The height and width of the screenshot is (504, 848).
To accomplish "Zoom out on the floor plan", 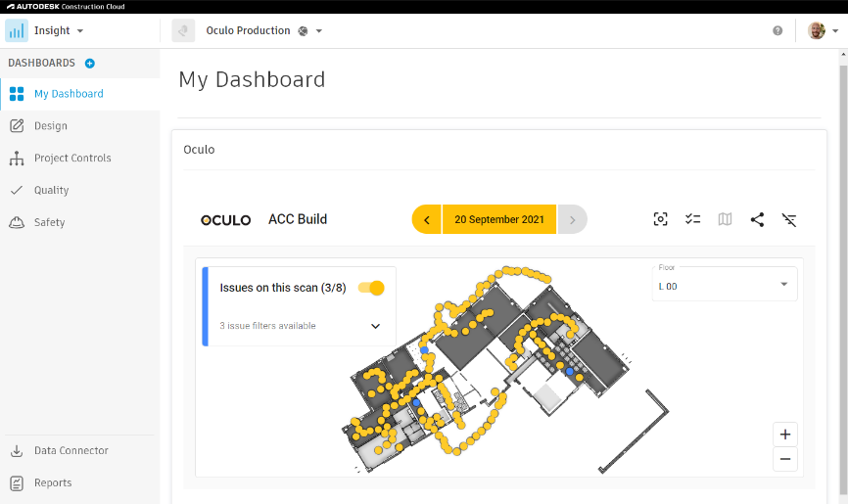I will tap(785, 459).
